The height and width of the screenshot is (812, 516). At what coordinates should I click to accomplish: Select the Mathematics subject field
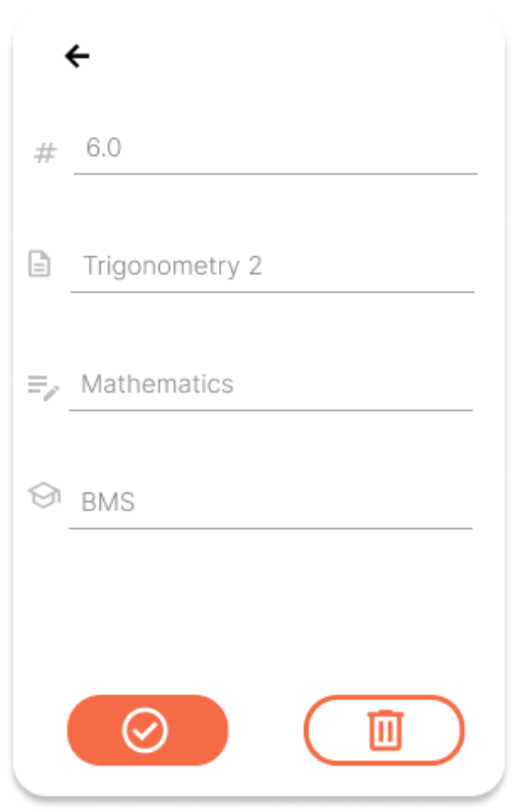[x=270, y=385]
